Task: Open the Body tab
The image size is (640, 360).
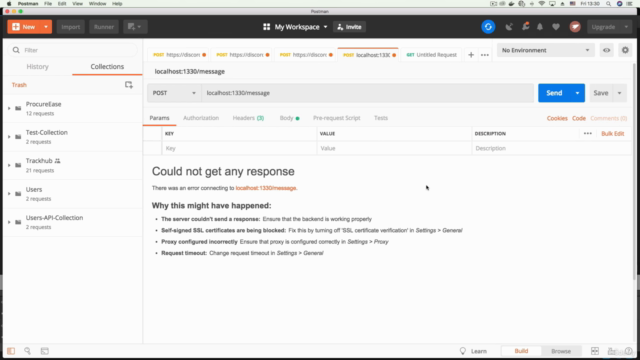Action: 289,118
